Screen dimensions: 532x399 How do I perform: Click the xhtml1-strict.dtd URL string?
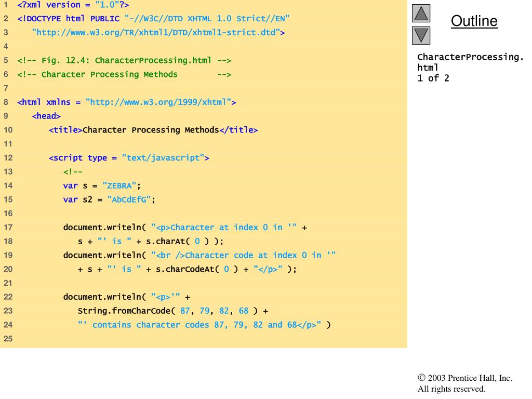click(x=158, y=32)
